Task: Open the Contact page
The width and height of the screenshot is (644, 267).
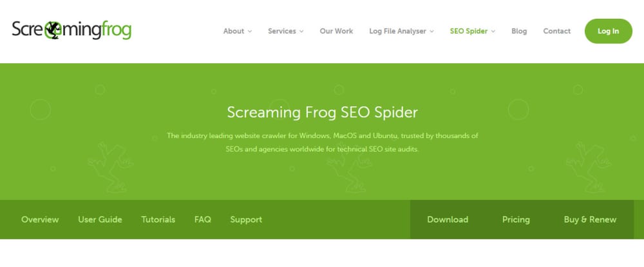Action: point(557,31)
